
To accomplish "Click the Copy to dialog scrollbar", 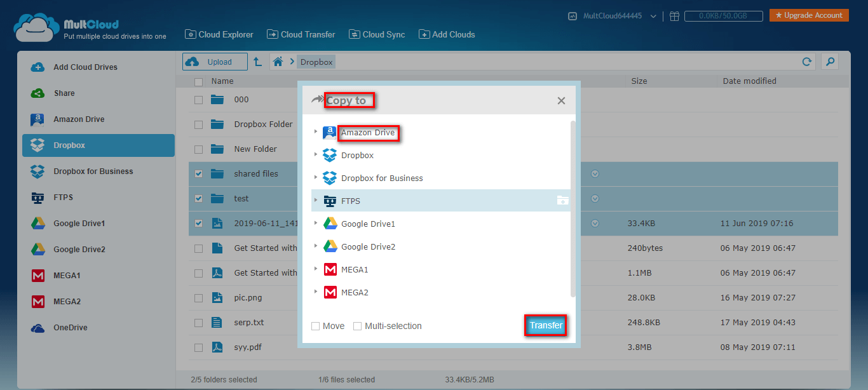I will (573, 208).
